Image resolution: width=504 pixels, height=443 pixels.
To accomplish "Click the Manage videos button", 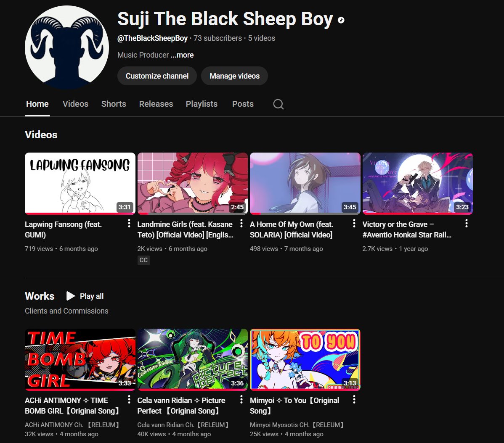I will coord(234,76).
